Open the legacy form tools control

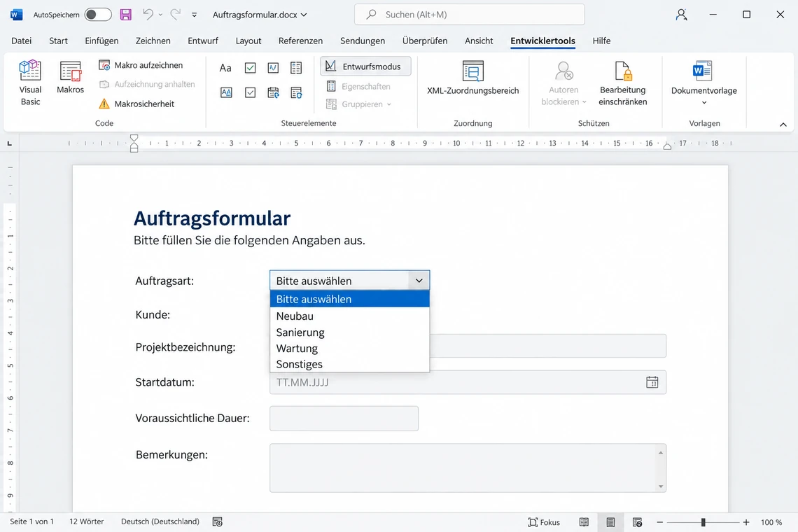coord(296,92)
